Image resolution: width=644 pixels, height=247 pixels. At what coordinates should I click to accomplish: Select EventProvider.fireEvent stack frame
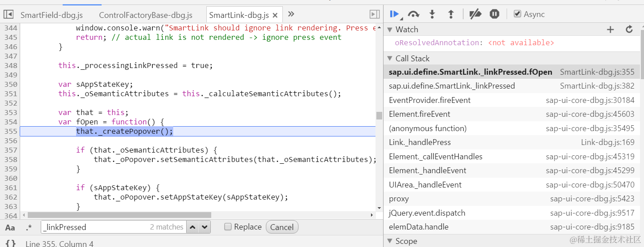pyautogui.click(x=512, y=100)
